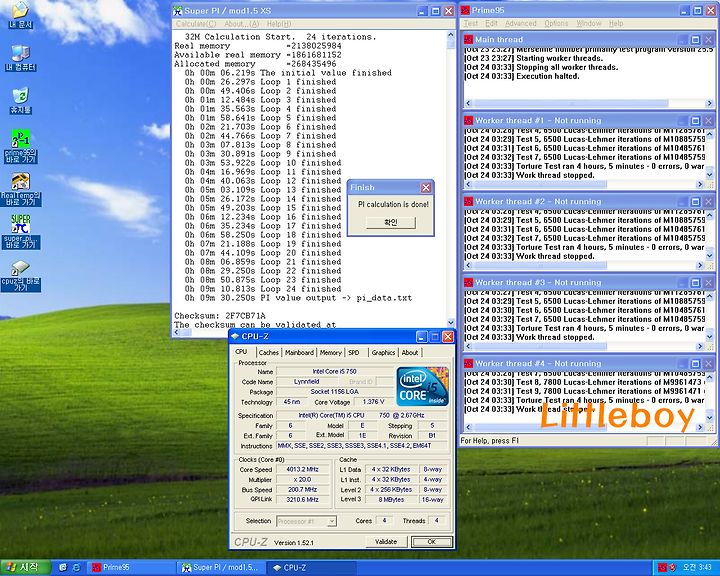Screen dimensions: 720x576
Task: Click the Worker thread #4 window icon
Action: [x=468, y=363]
